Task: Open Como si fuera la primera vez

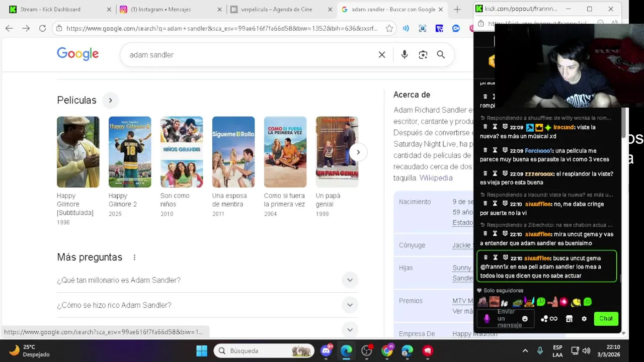Action: point(284,200)
